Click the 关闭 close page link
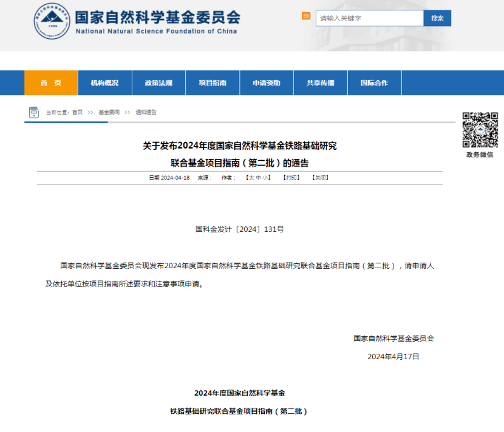The width and height of the screenshot is (504, 432). (320, 178)
